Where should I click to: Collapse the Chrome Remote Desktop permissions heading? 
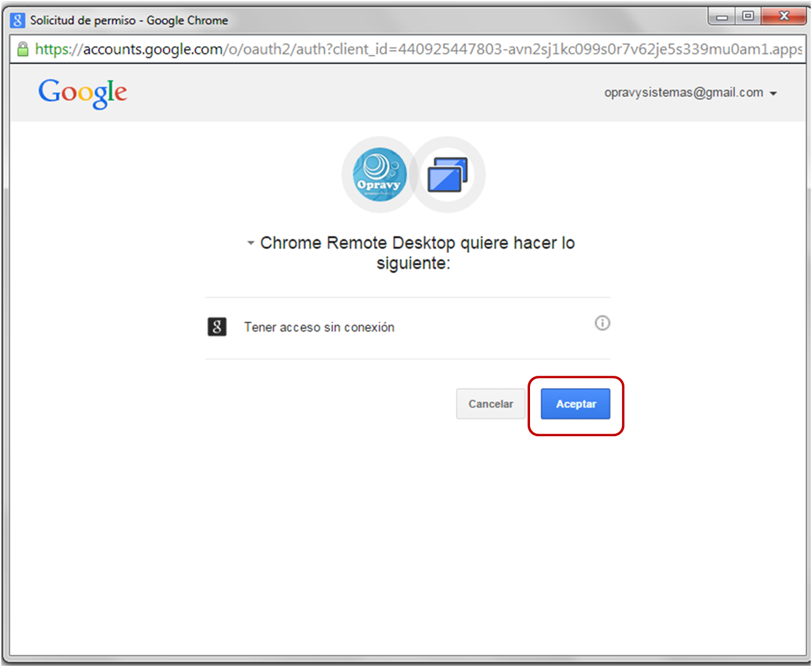(x=251, y=243)
